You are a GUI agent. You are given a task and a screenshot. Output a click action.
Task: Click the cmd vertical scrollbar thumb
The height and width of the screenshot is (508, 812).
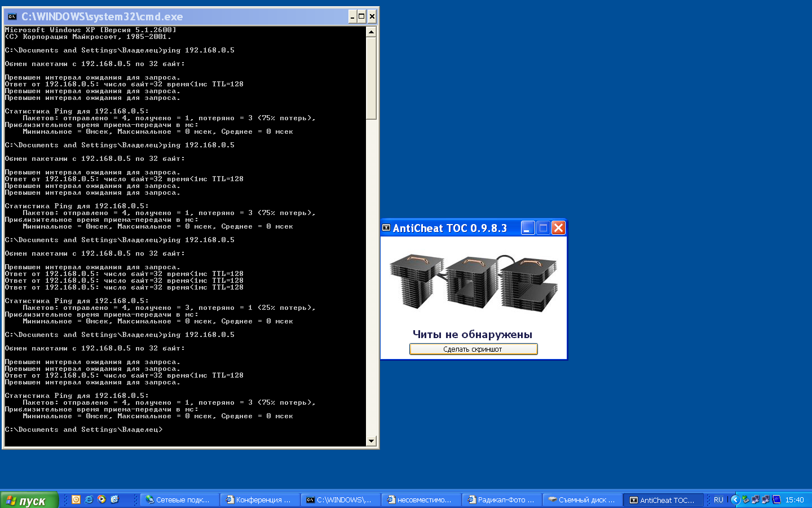click(x=371, y=78)
